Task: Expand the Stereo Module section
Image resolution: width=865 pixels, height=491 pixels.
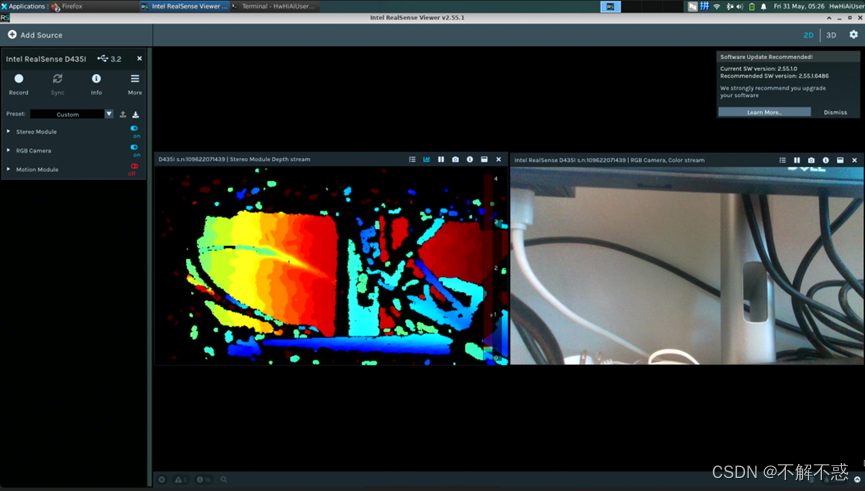Action: click(8, 131)
